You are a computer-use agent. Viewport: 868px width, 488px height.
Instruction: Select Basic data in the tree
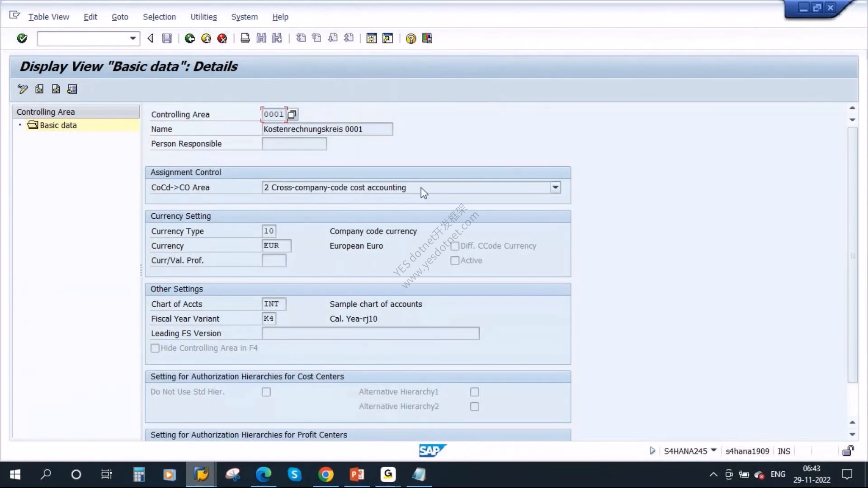click(58, 125)
